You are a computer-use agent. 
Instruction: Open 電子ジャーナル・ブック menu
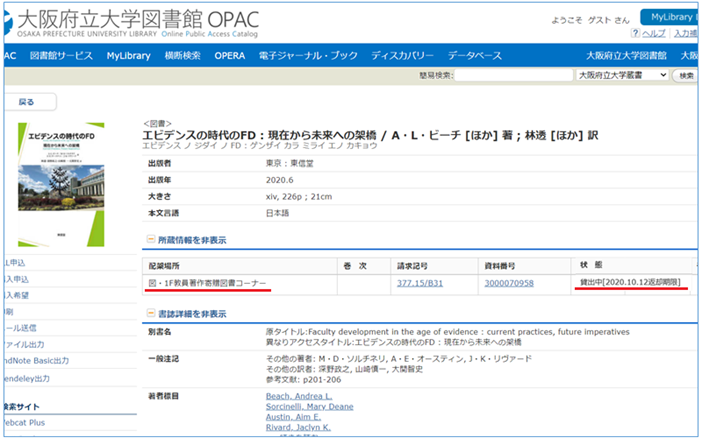tap(308, 56)
